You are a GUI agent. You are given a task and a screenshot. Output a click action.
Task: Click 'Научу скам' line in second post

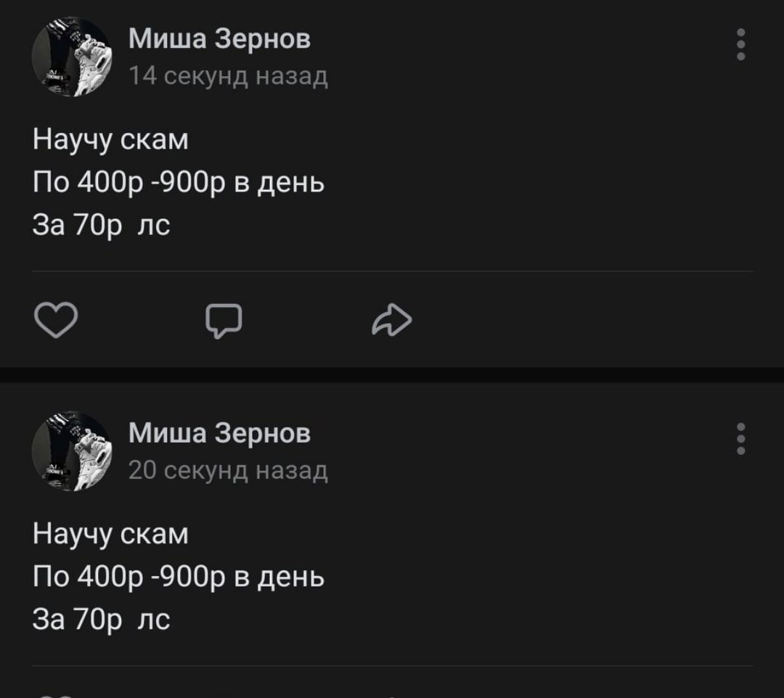point(110,533)
